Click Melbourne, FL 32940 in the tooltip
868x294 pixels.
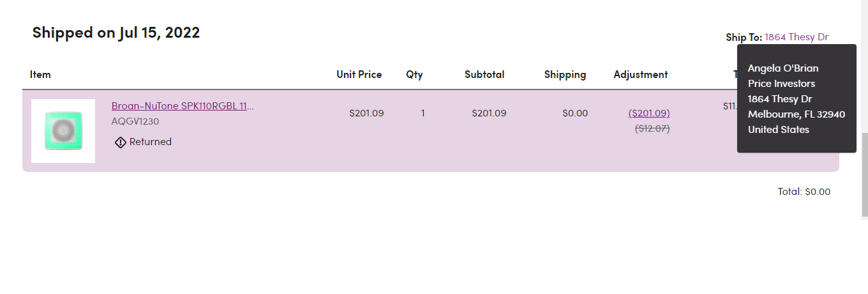pos(796,114)
